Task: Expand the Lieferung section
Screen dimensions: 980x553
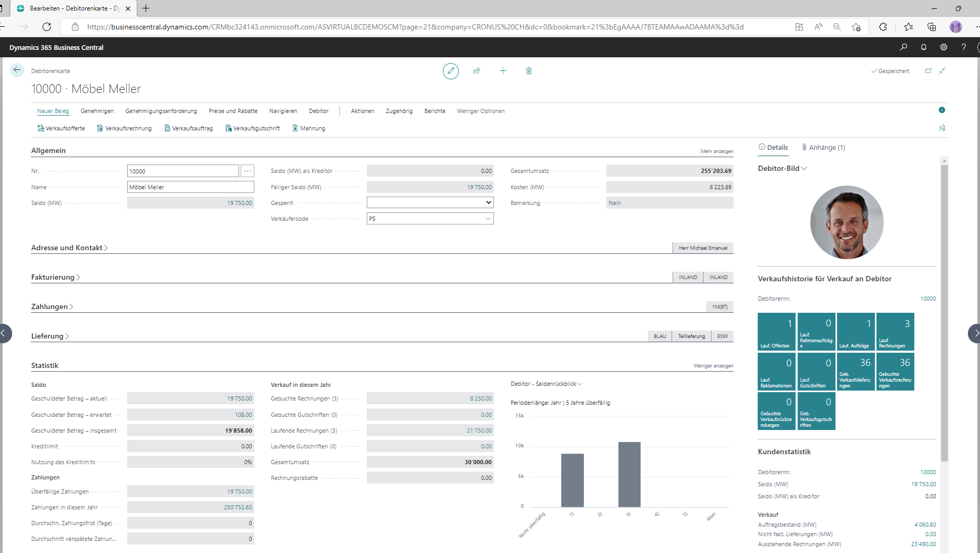Action: [x=50, y=336]
